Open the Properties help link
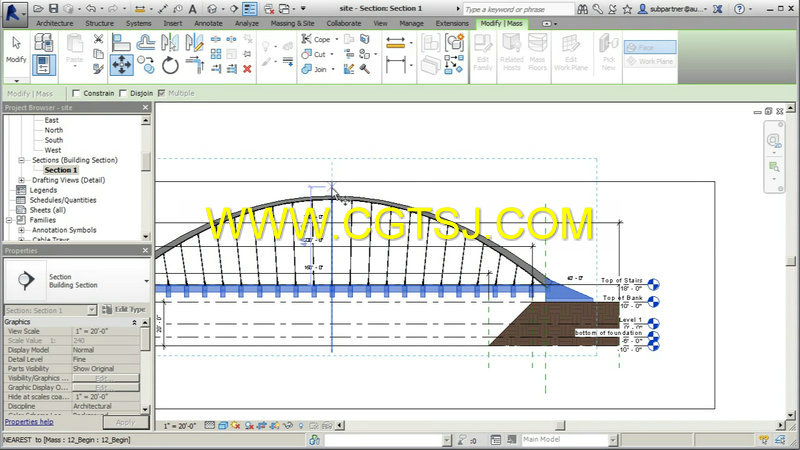Image resolution: width=800 pixels, height=450 pixels. pyautogui.click(x=29, y=422)
